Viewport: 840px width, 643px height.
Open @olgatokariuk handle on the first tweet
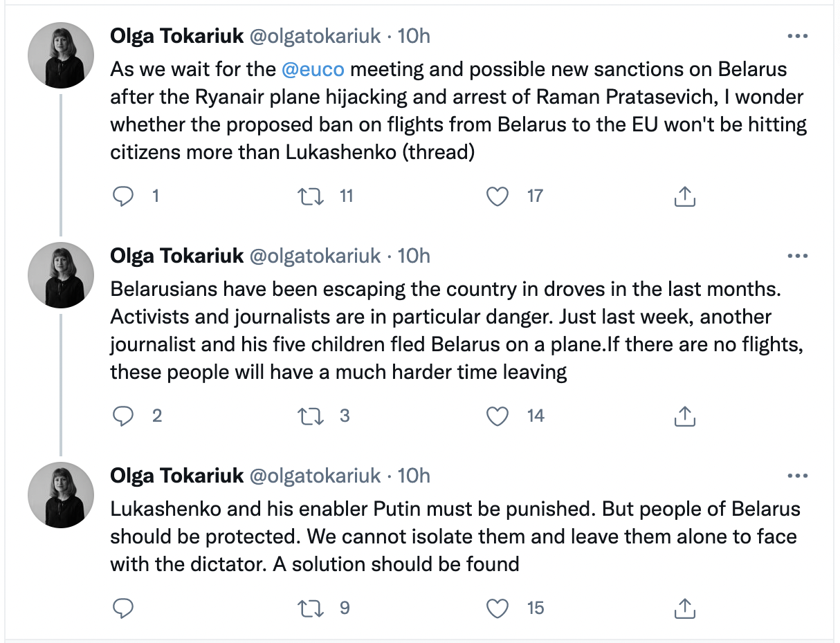point(314,36)
